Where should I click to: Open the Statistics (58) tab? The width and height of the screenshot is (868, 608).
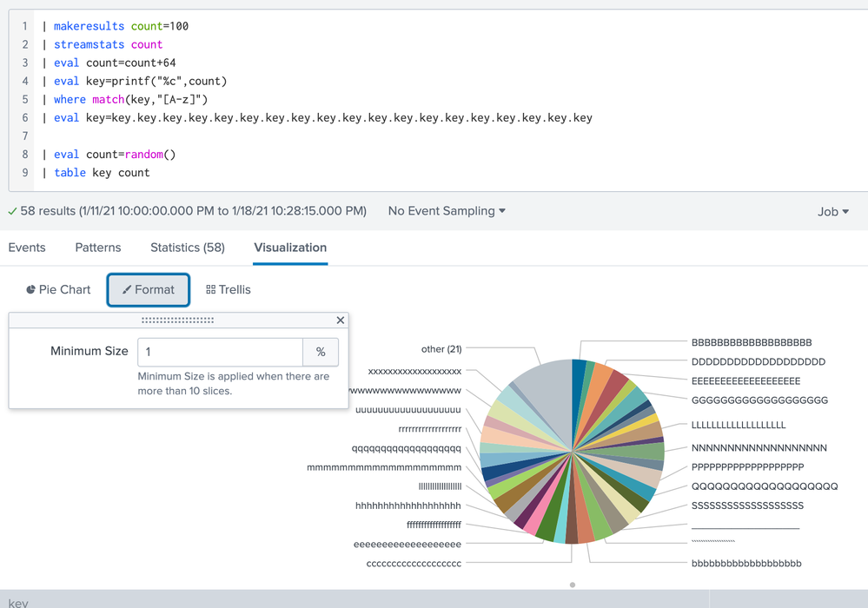click(x=188, y=248)
